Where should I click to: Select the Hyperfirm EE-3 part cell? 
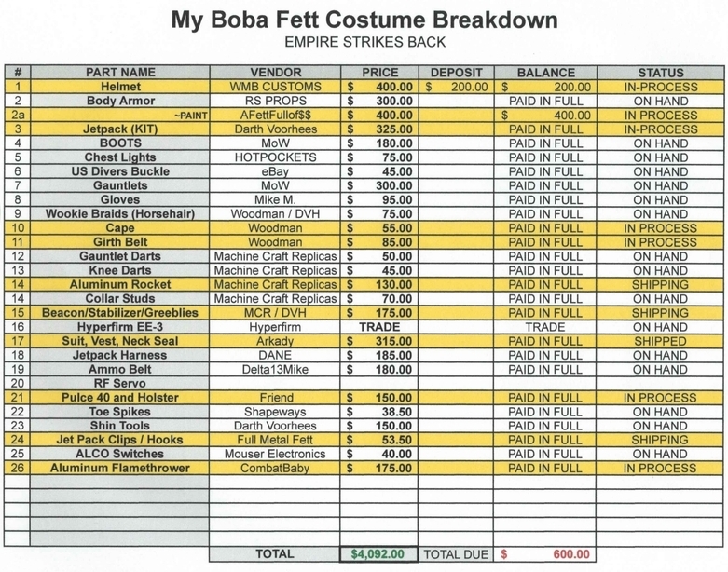120,327
